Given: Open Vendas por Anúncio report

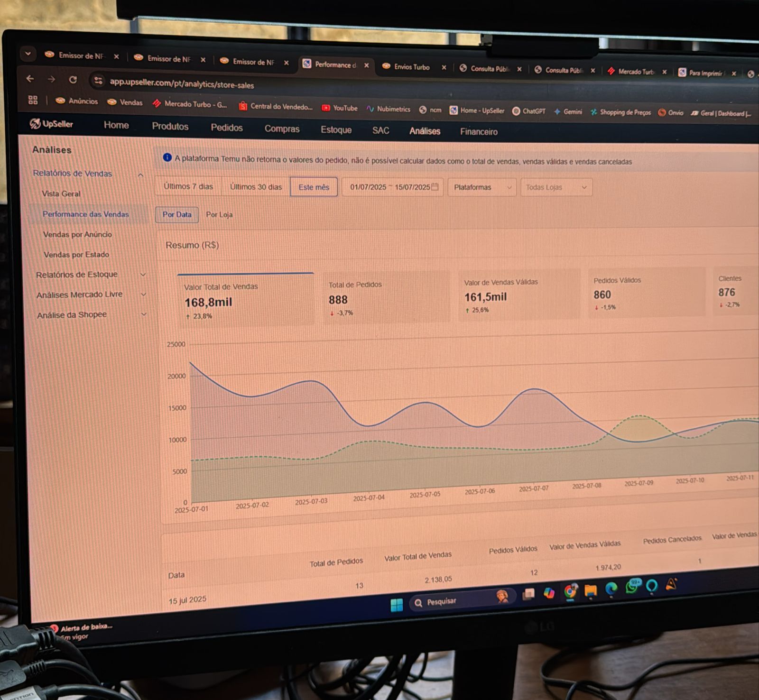Looking at the screenshot, I should pos(77,234).
